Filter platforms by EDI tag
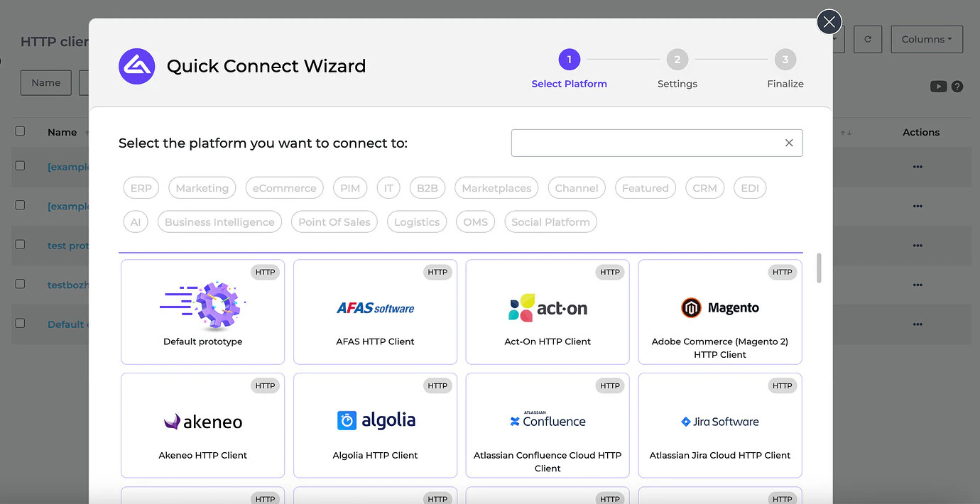The width and height of the screenshot is (980, 504). [750, 188]
